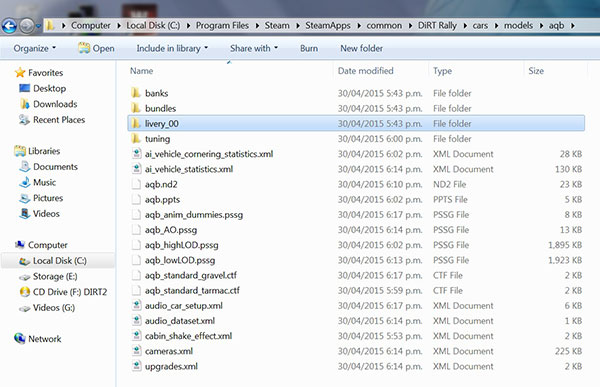Sort by Size column header

[x=536, y=71]
